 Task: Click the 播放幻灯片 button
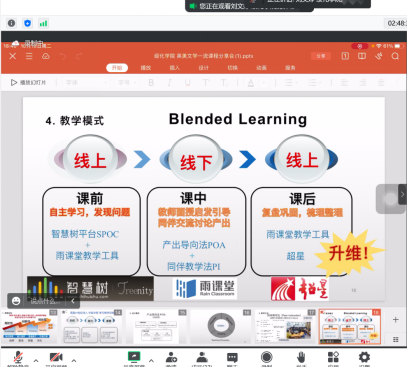pyautogui.click(x=29, y=82)
